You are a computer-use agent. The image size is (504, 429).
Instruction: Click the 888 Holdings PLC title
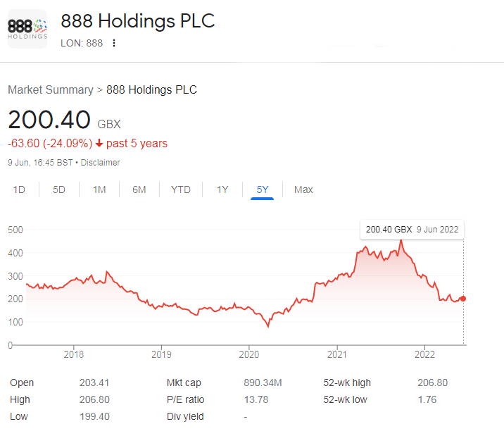(x=138, y=20)
